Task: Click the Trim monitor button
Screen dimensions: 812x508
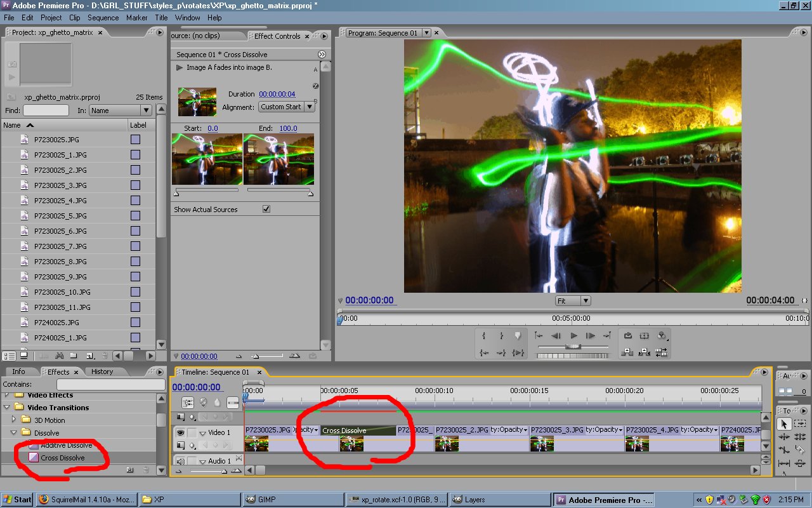Action: [x=662, y=352]
